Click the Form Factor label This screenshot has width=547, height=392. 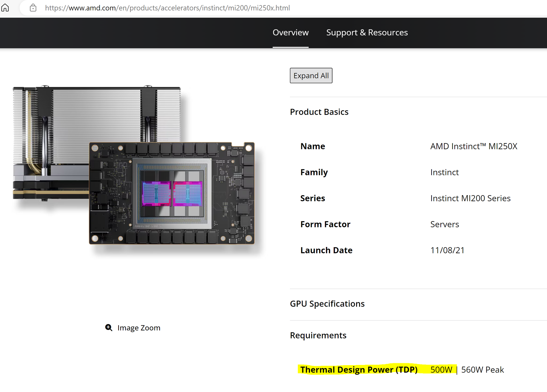(325, 224)
